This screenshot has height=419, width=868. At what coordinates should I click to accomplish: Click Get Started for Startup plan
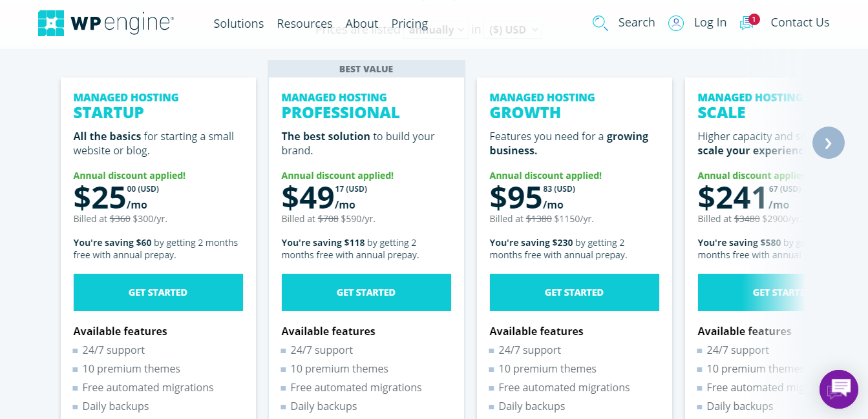tap(158, 292)
